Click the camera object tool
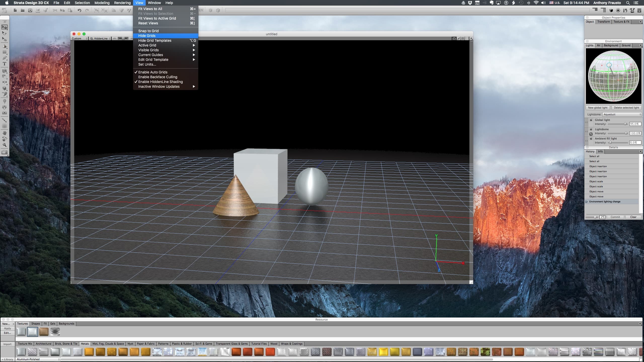 click(x=4, y=113)
